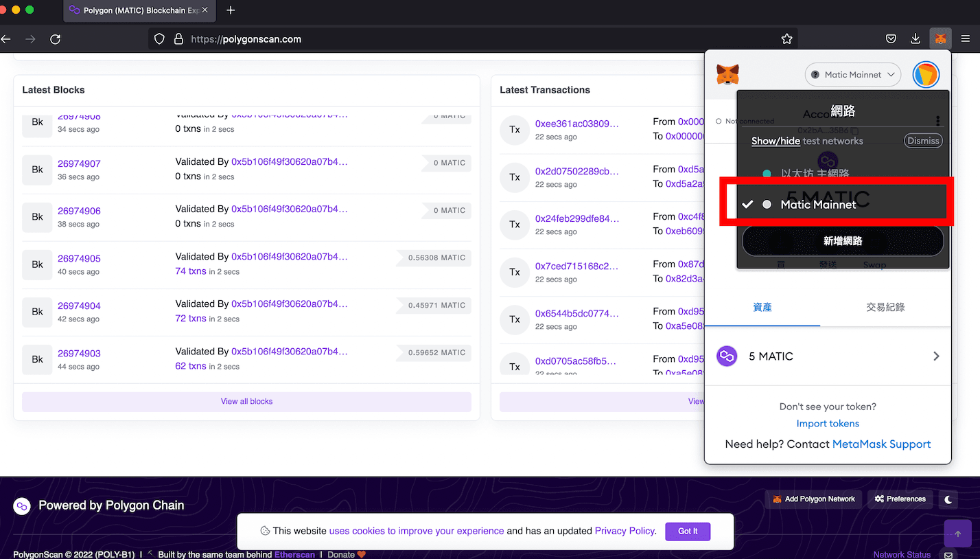Click the Import tokens link
Viewport: 980px width, 559px height.
tap(828, 424)
